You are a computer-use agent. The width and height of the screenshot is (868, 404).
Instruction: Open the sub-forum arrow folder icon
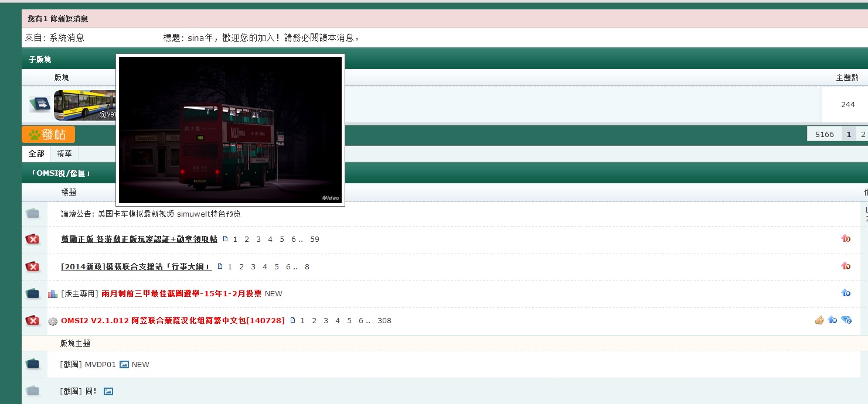click(x=40, y=105)
